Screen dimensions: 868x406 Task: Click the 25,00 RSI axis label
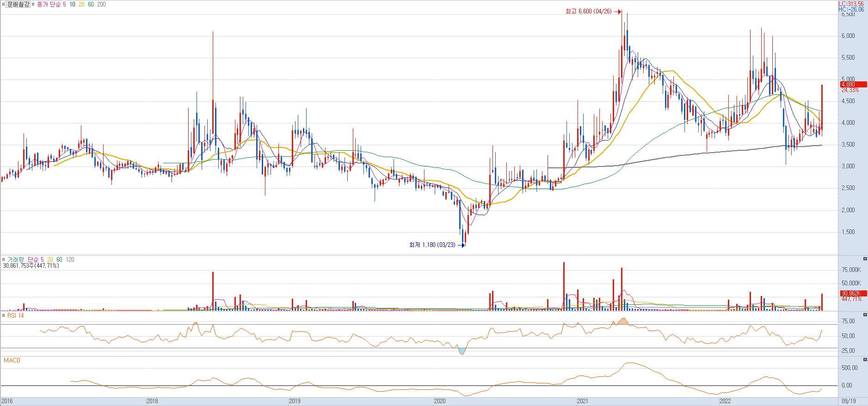point(848,351)
